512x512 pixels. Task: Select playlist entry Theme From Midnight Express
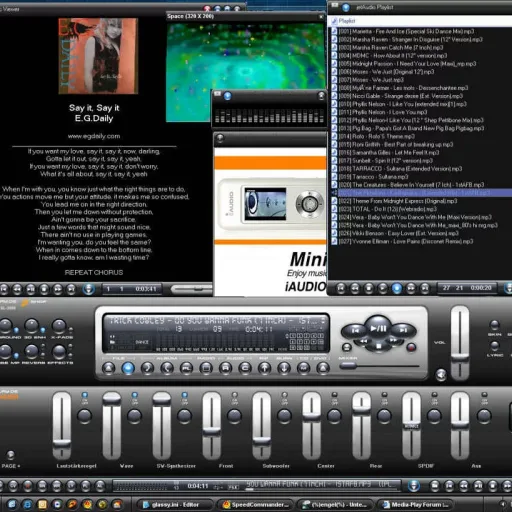tap(398, 201)
